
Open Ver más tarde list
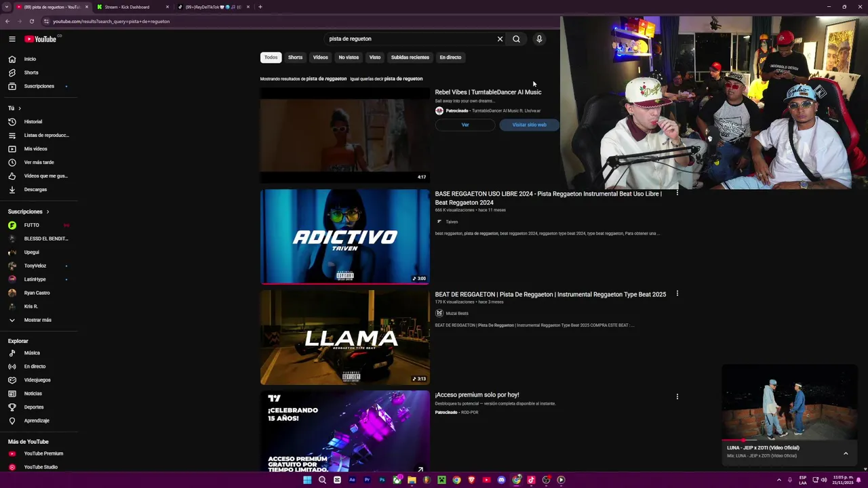tap(39, 162)
